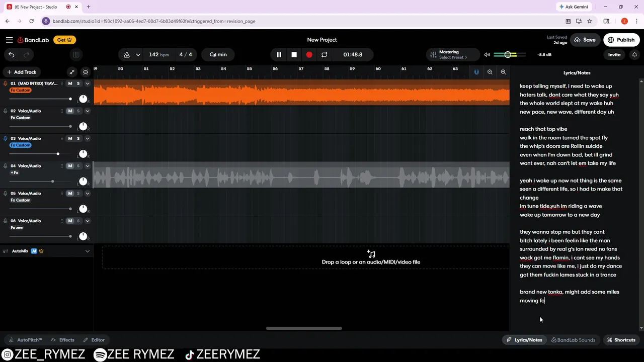Publish the project
The image size is (644, 362).
click(621, 40)
